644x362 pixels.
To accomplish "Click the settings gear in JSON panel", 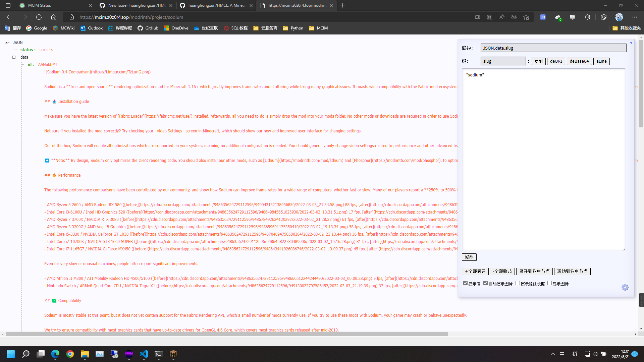I will point(625,288).
